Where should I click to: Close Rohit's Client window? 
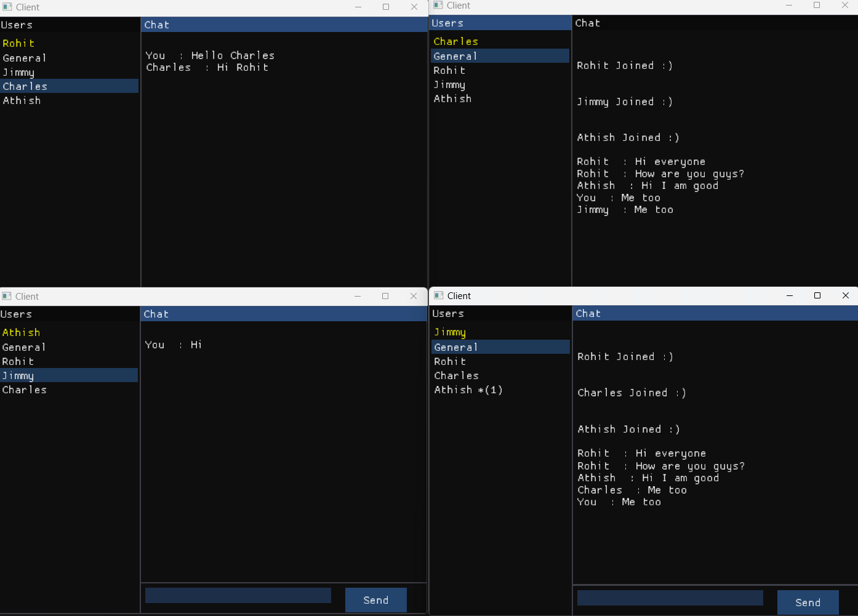pyautogui.click(x=414, y=7)
